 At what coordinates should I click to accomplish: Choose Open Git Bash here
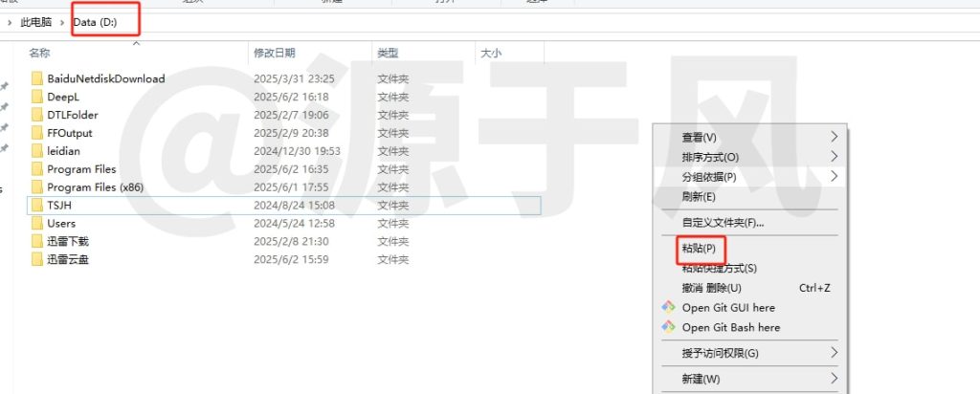pyautogui.click(x=749, y=327)
